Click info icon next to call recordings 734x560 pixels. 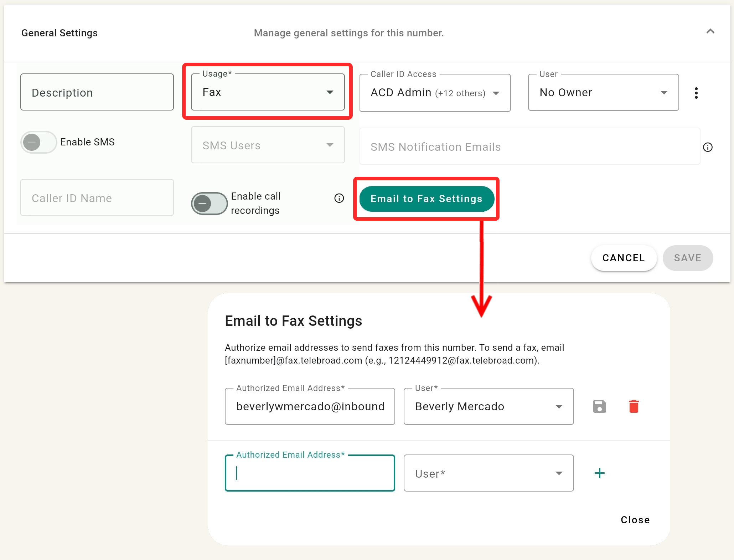click(339, 198)
